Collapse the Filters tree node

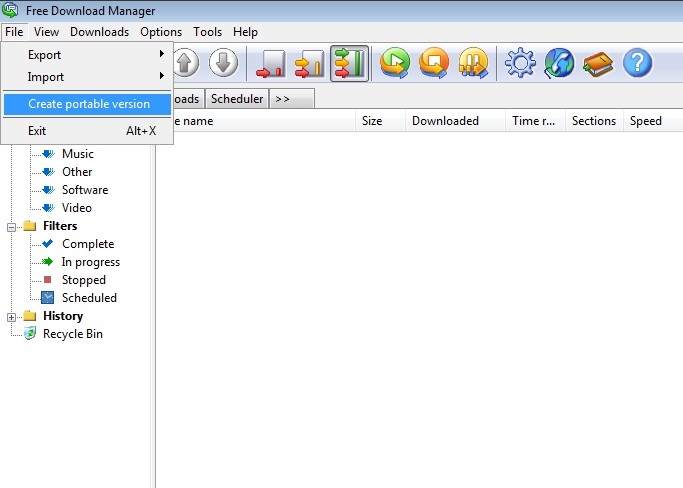point(11,227)
